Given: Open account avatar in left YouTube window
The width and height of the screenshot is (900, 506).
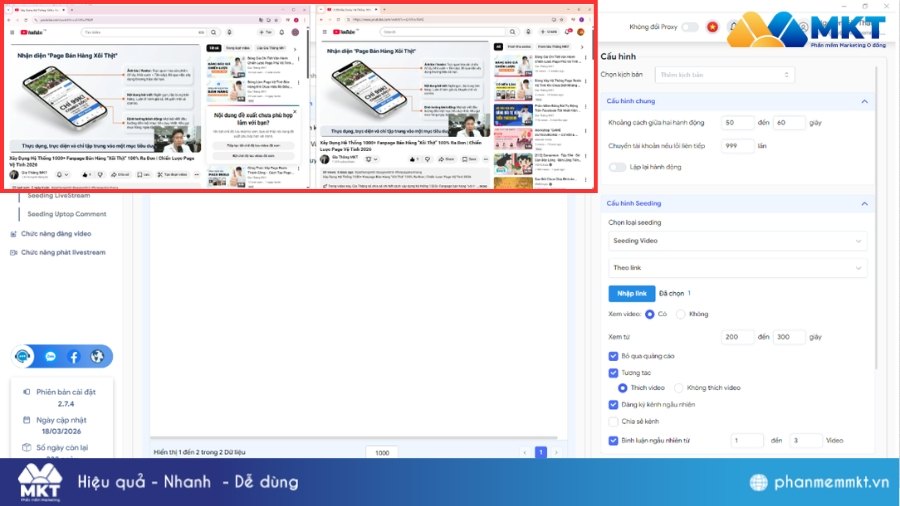Looking at the screenshot, I should point(295,33).
